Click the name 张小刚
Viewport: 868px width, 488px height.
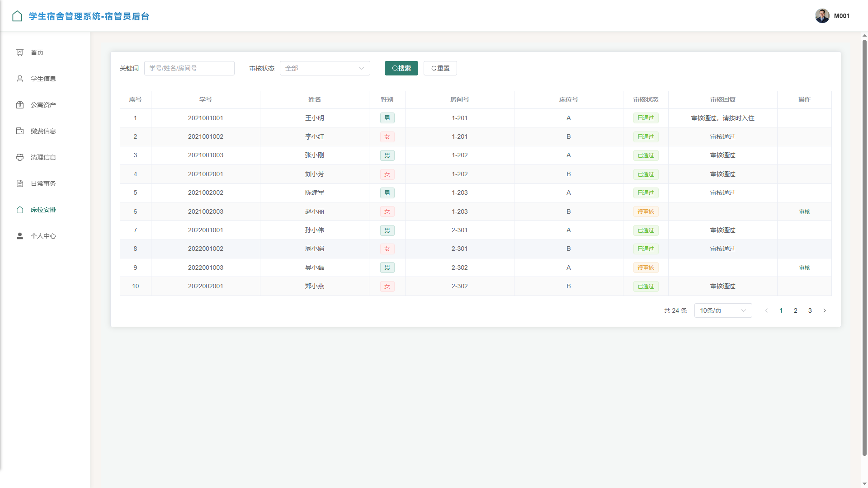point(315,155)
